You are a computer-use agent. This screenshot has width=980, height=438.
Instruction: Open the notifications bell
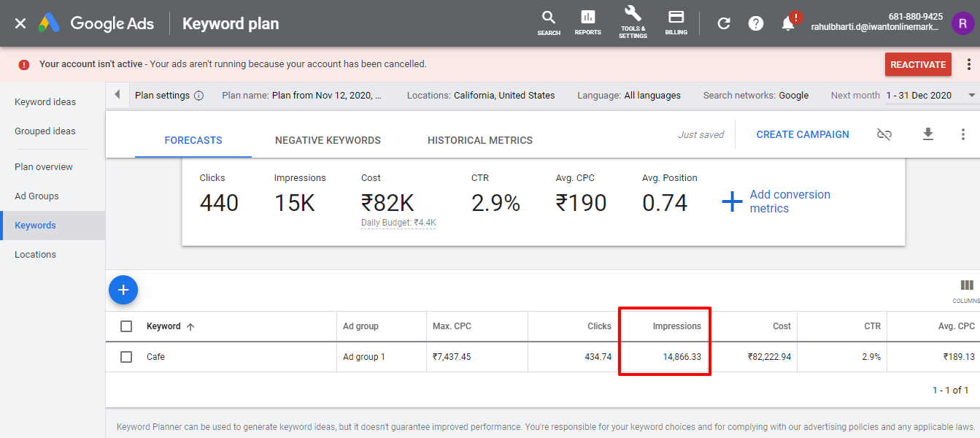(788, 23)
